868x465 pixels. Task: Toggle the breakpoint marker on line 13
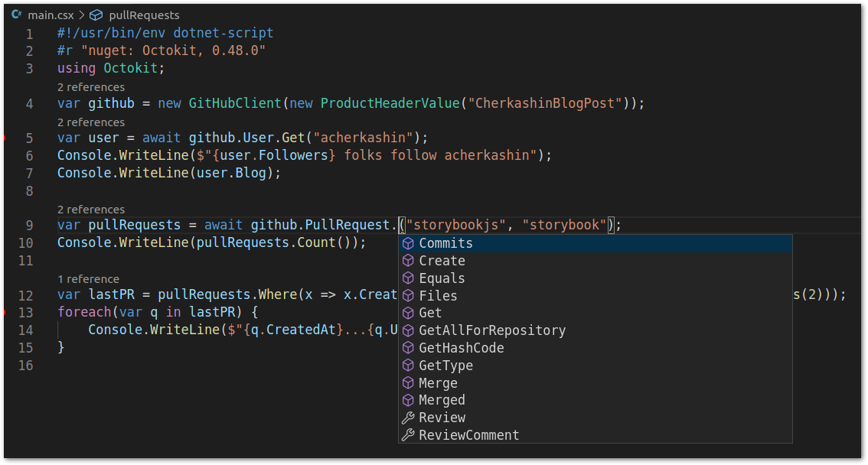[5, 313]
